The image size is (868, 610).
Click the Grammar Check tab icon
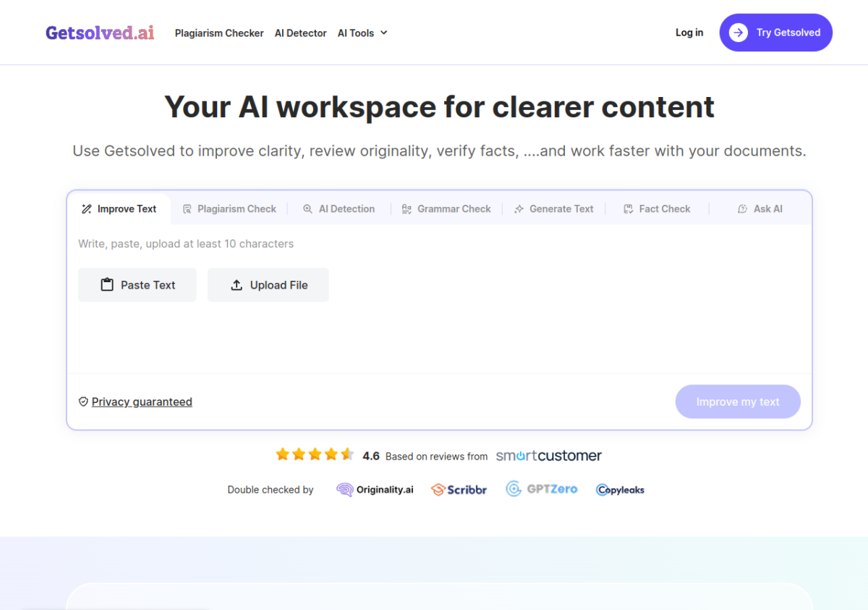[x=407, y=209]
